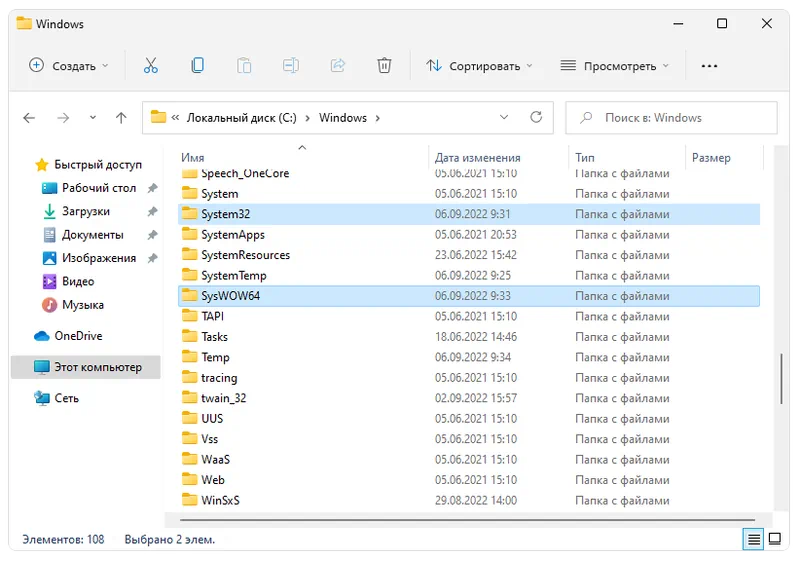Image resolution: width=800 pixels, height=561 pixels.
Task: Click the Cut scissors icon
Action: 151,66
